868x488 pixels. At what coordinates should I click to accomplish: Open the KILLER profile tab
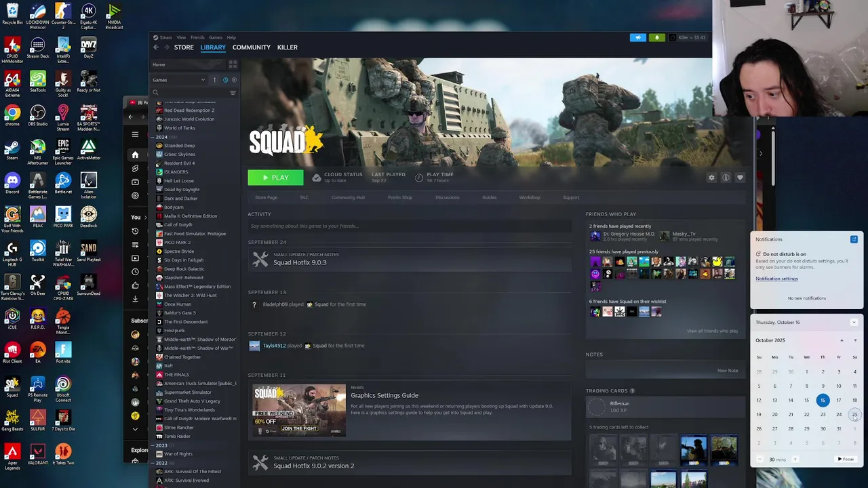coord(287,47)
